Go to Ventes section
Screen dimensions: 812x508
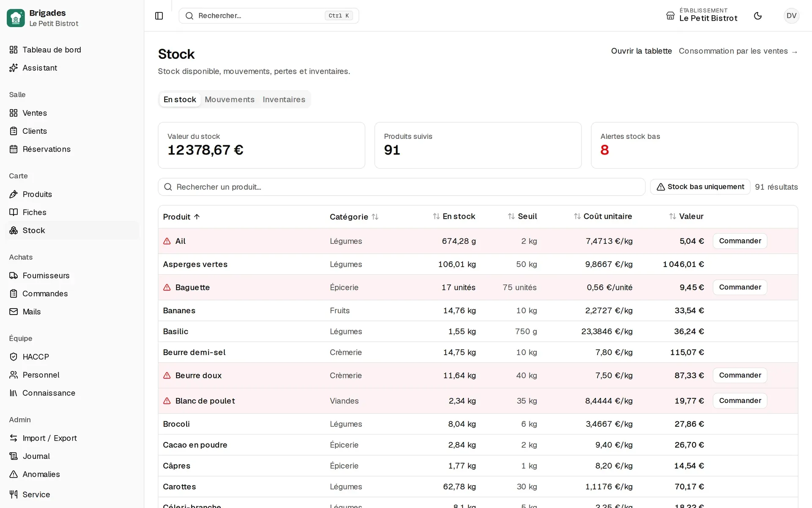(x=72, y=113)
